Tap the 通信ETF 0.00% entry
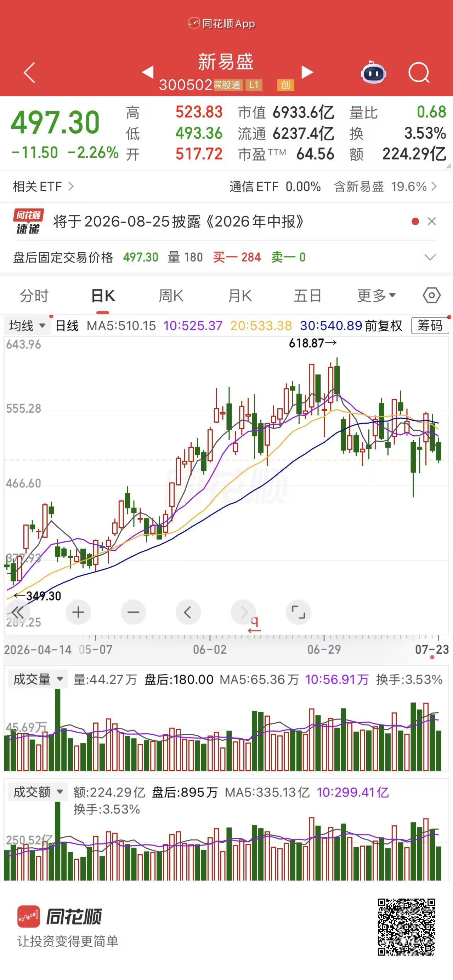 click(275, 187)
